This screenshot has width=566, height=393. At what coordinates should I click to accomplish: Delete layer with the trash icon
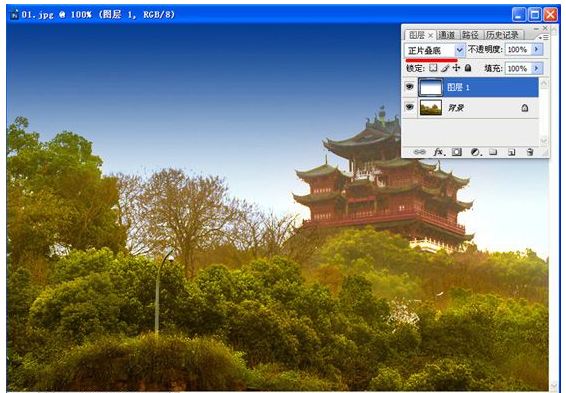530,152
